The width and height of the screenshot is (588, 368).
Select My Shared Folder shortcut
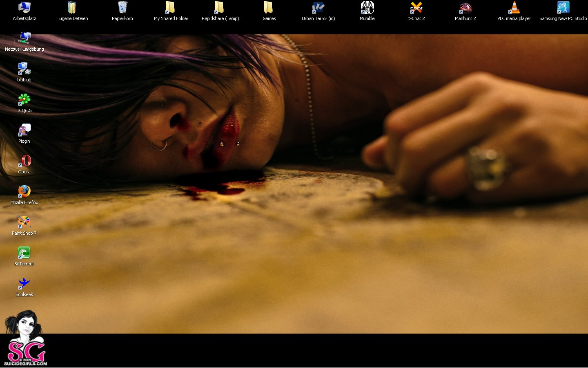coord(171,8)
